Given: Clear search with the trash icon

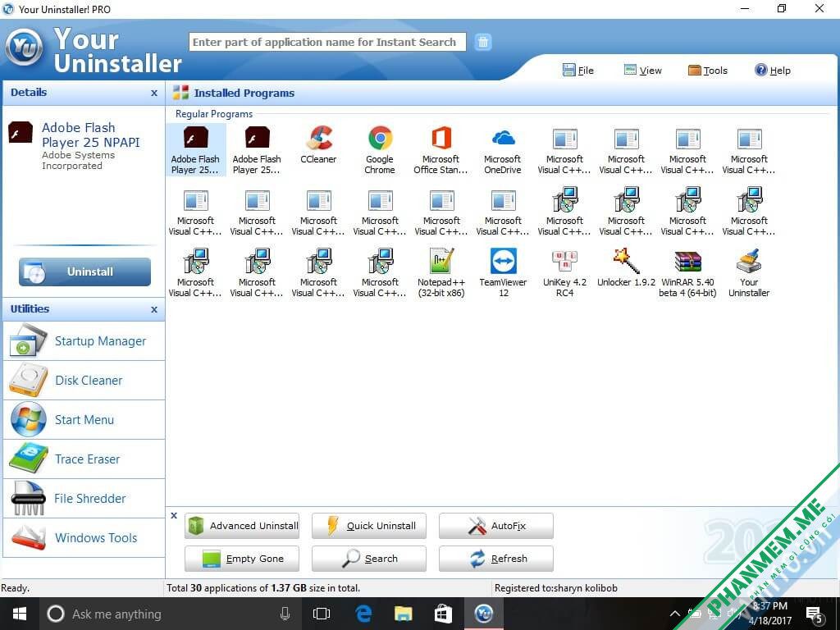Looking at the screenshot, I should click(483, 42).
